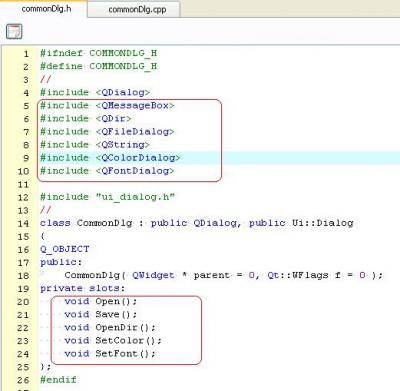
Task: Click line number 11 in the gutter
Action: coord(23,185)
